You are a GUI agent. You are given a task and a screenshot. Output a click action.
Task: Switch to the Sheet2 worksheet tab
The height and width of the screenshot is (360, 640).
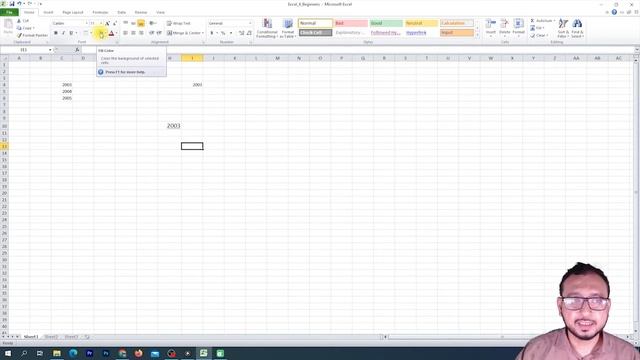pyautogui.click(x=51, y=337)
